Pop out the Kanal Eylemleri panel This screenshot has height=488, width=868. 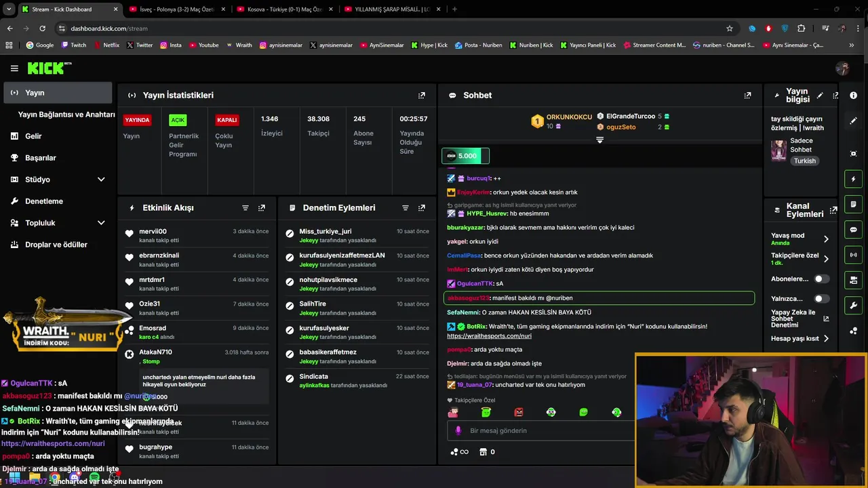(833, 210)
